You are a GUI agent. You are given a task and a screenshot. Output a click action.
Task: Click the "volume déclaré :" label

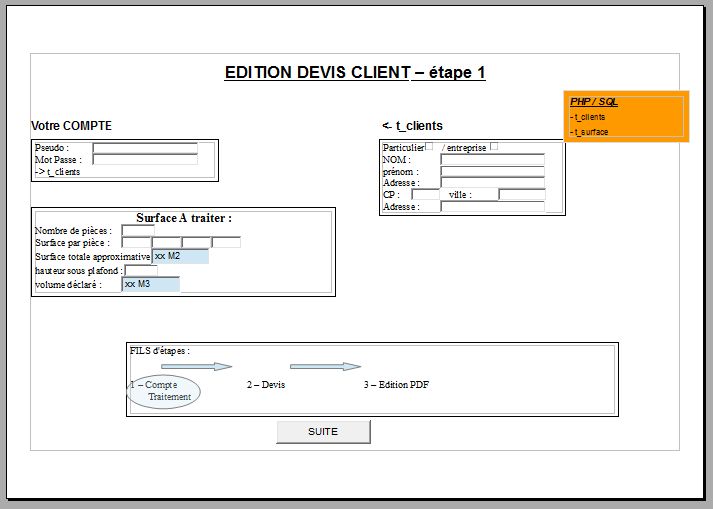(x=68, y=285)
